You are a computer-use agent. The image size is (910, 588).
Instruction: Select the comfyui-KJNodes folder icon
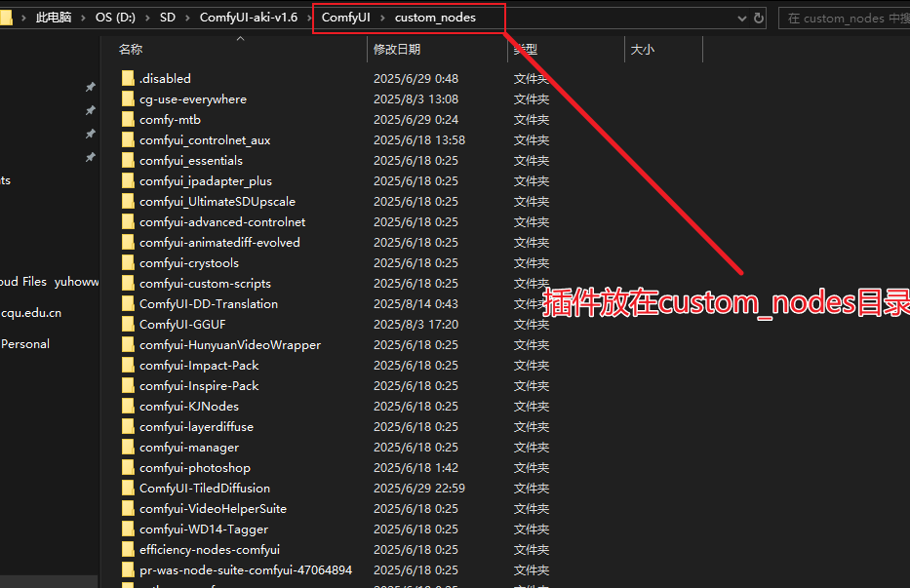129,407
